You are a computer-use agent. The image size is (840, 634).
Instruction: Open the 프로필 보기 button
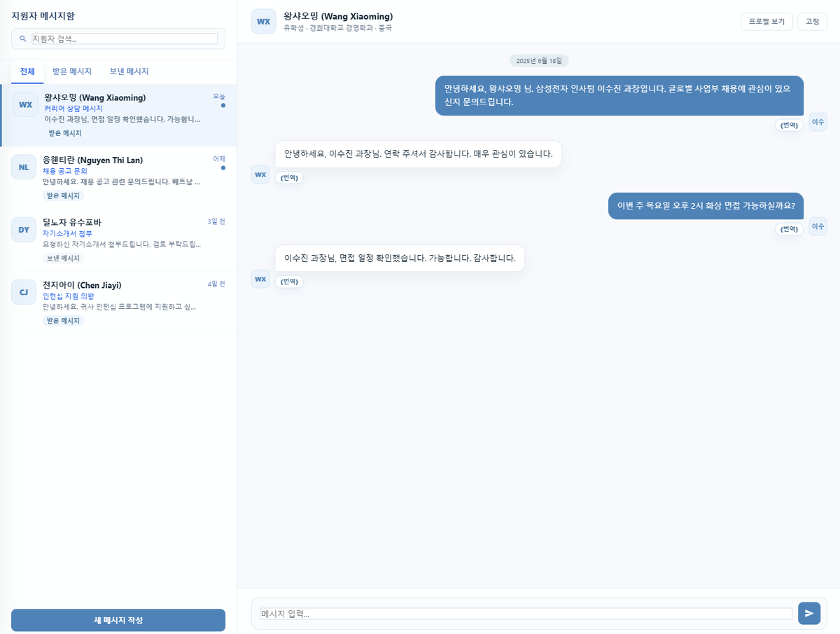coord(766,22)
